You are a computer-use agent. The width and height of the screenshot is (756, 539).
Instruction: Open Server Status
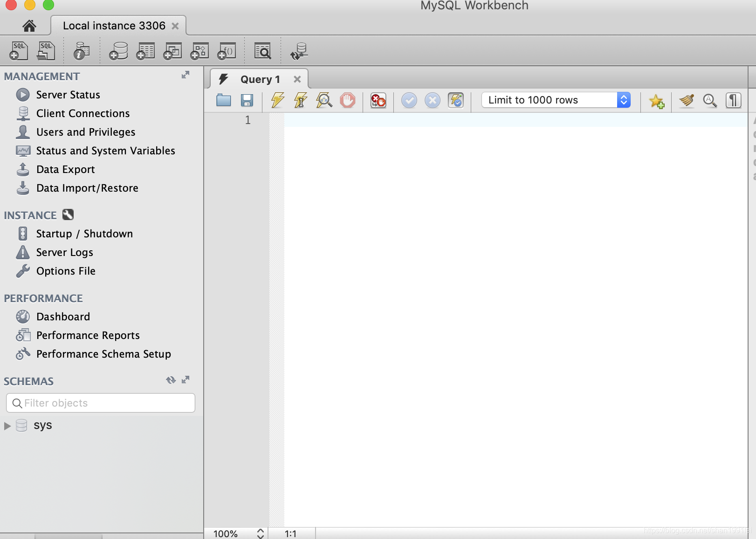68,95
